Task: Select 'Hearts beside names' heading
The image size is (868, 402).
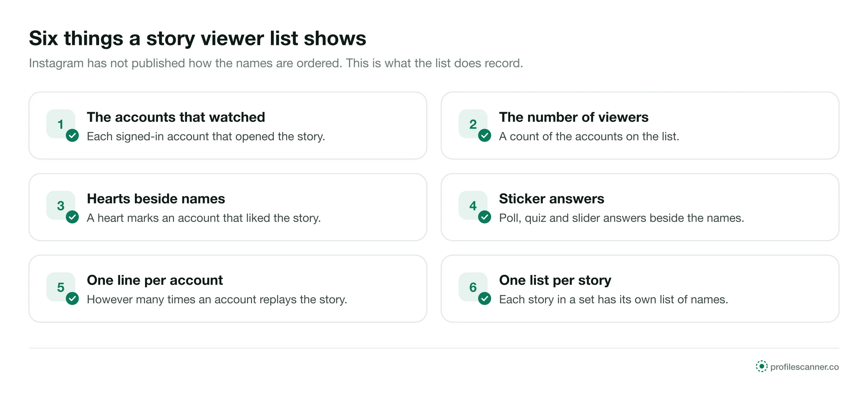Action: click(156, 199)
